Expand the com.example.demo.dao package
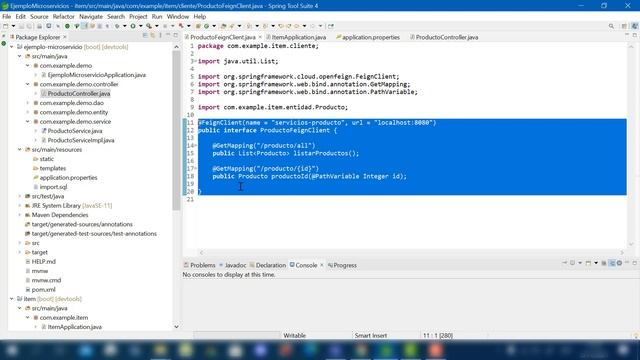Viewport: 640px width, 360px height. point(28,103)
